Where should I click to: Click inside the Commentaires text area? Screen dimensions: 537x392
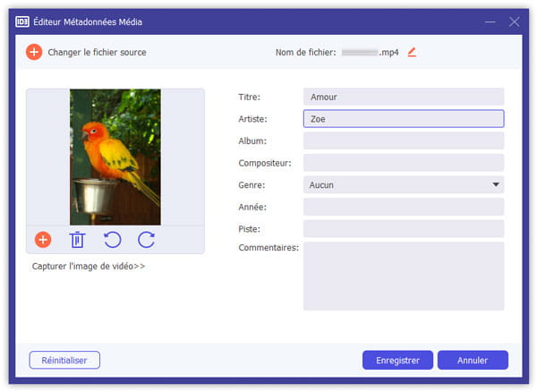(403, 276)
